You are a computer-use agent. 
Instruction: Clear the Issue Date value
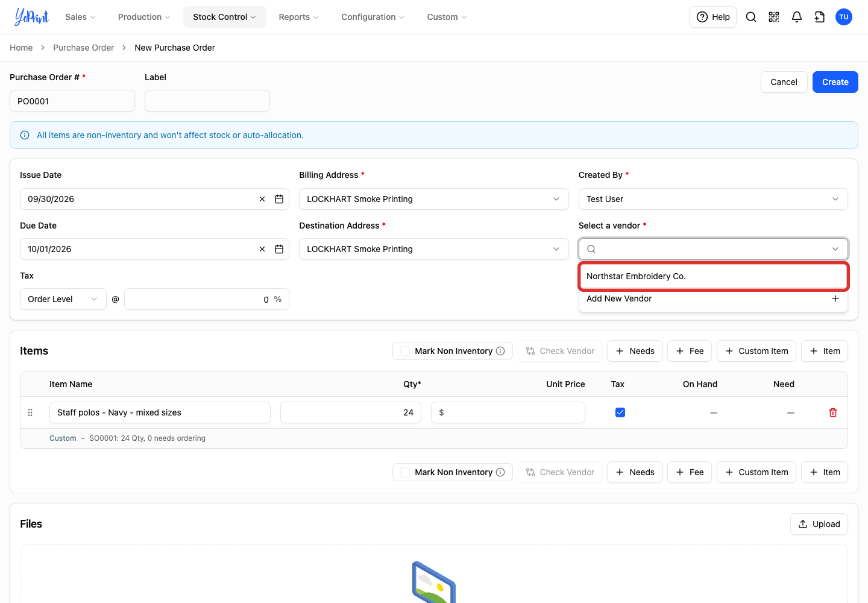pyautogui.click(x=262, y=199)
